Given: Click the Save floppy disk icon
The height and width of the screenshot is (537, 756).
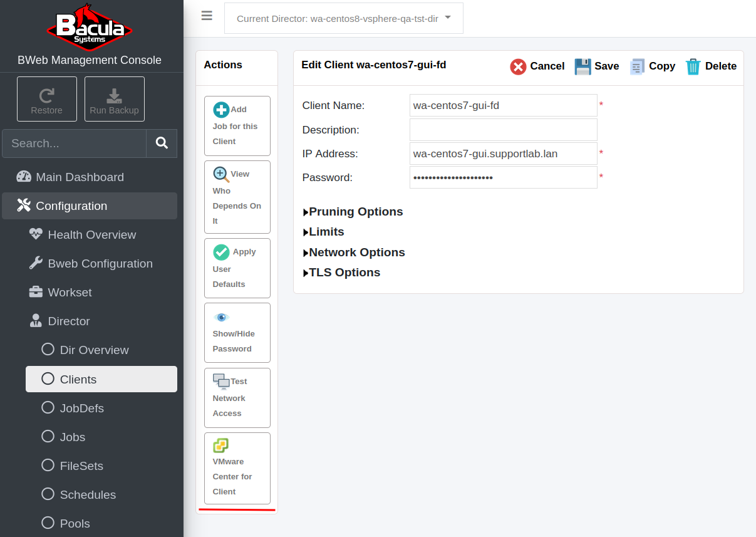Looking at the screenshot, I should 583,66.
